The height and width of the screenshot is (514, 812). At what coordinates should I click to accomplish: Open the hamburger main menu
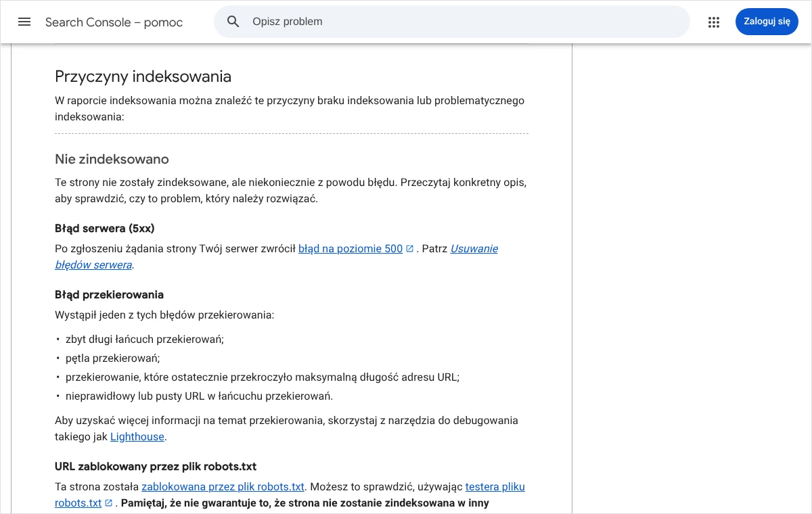24,22
